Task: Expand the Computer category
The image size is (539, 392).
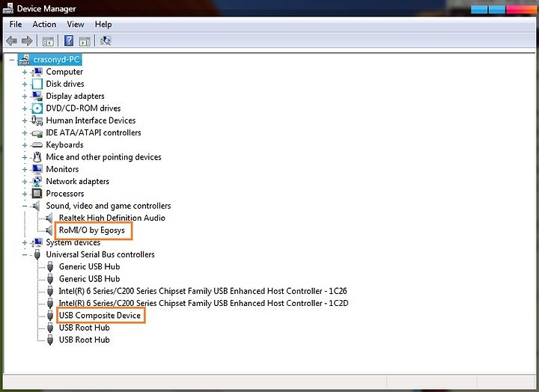Action: pos(25,72)
